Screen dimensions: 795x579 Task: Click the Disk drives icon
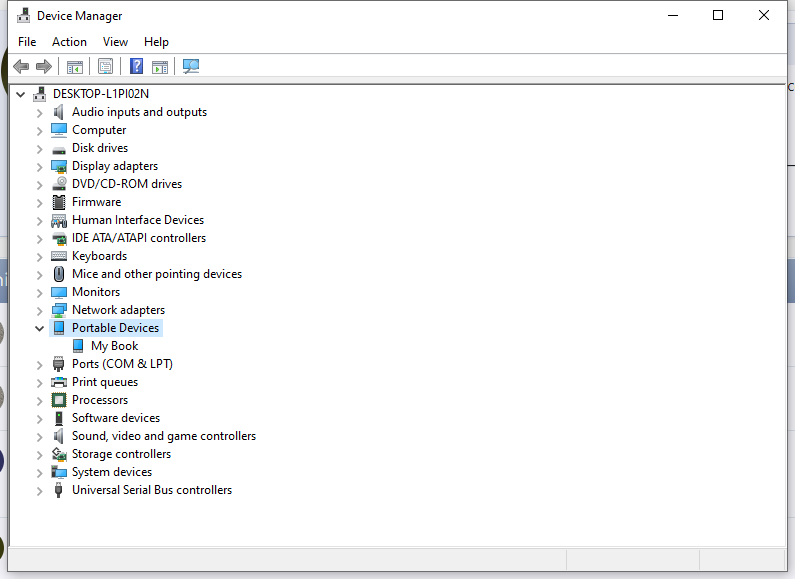[x=59, y=150]
